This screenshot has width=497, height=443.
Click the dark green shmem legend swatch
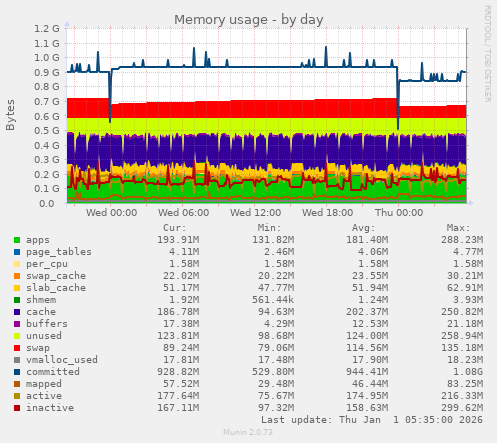(x=17, y=300)
